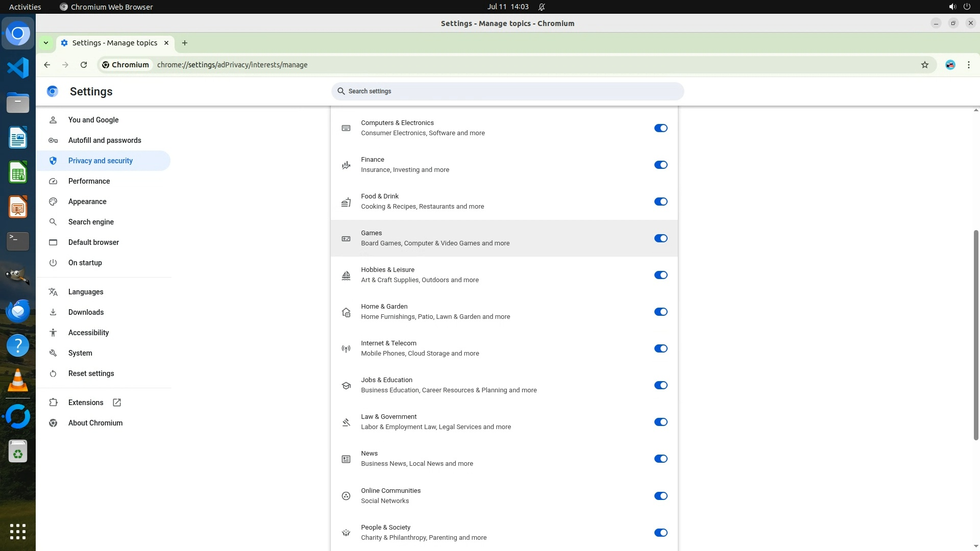The image size is (980, 551).
Task: Toggle off the News topic
Action: coord(660,459)
